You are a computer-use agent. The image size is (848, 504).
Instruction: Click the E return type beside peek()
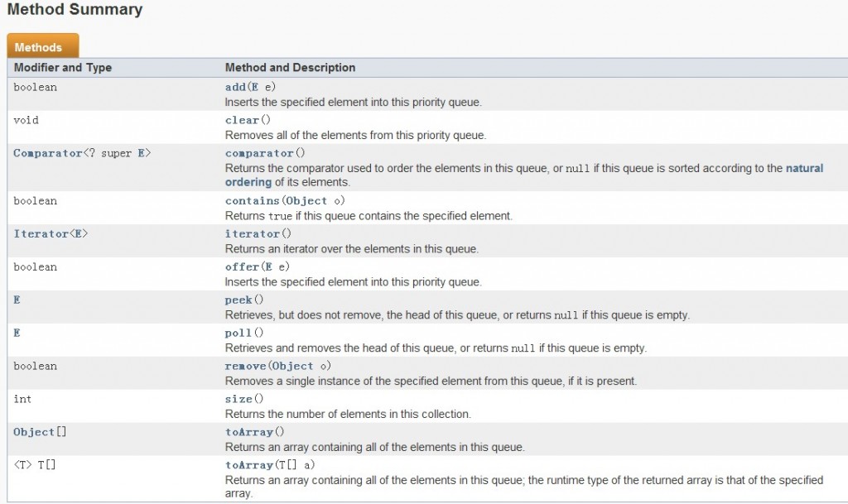click(17, 300)
